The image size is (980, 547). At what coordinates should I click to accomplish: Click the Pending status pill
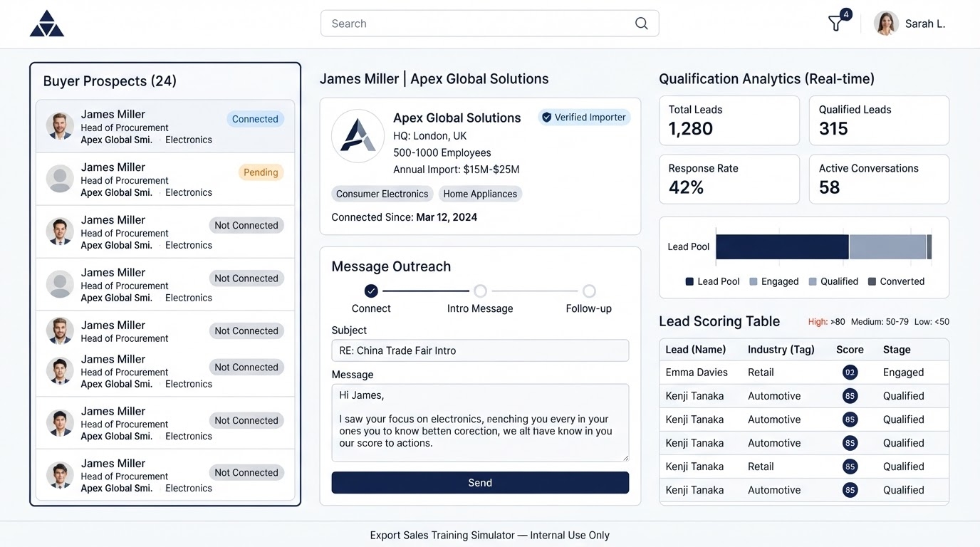coord(261,172)
